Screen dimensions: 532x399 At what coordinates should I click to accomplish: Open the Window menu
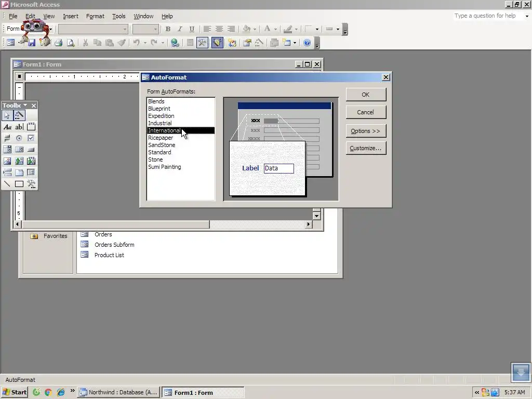coord(143,16)
